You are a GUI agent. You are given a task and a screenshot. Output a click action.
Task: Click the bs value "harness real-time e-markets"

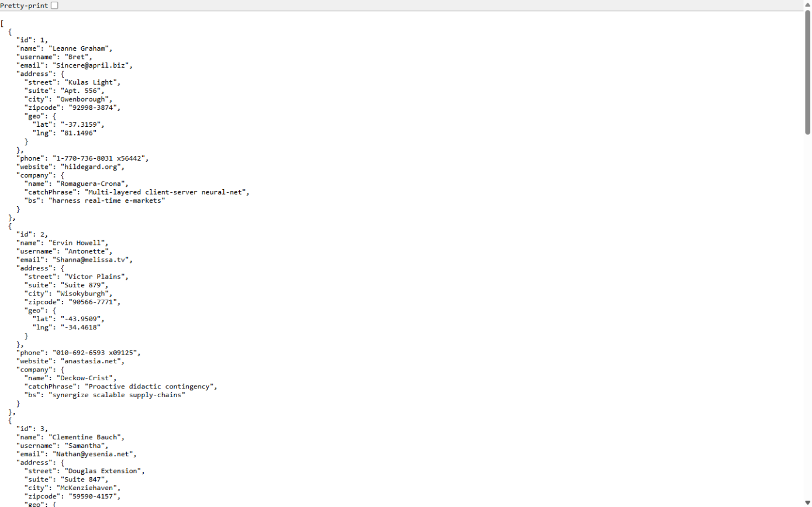pyautogui.click(x=108, y=200)
